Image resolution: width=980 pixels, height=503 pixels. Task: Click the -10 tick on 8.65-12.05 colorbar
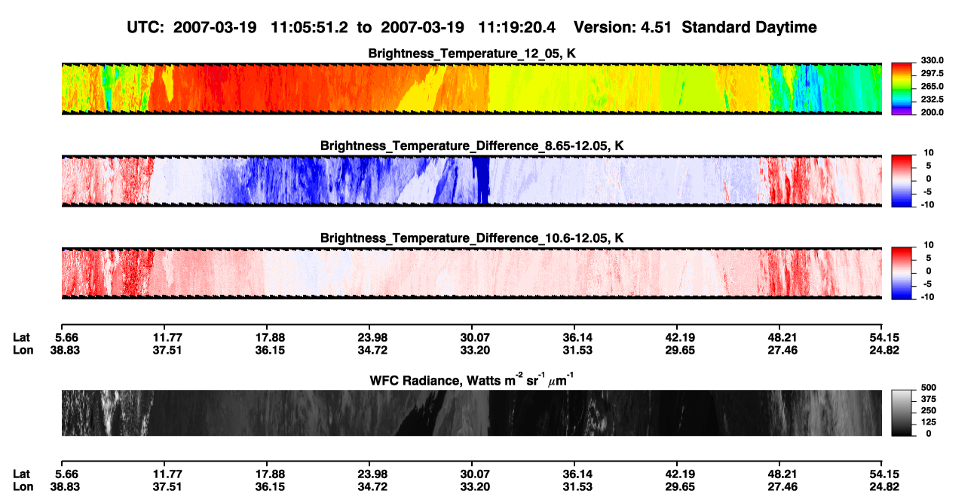click(928, 204)
